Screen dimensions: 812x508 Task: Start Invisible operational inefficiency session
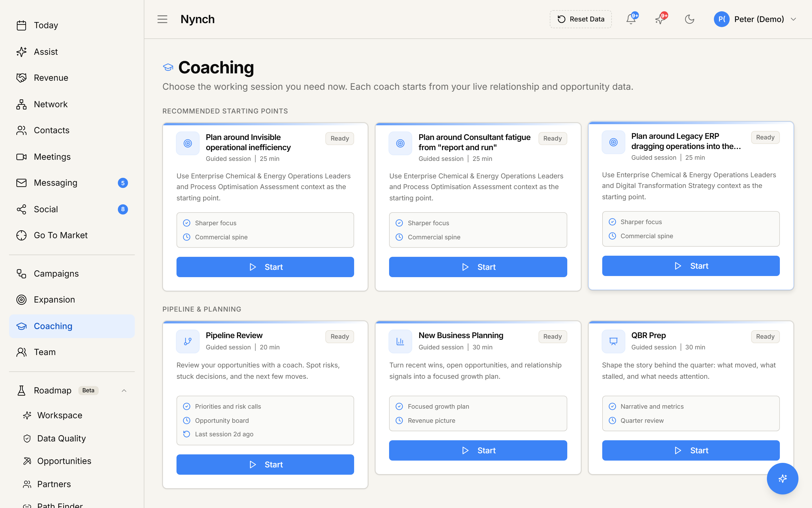(x=265, y=267)
